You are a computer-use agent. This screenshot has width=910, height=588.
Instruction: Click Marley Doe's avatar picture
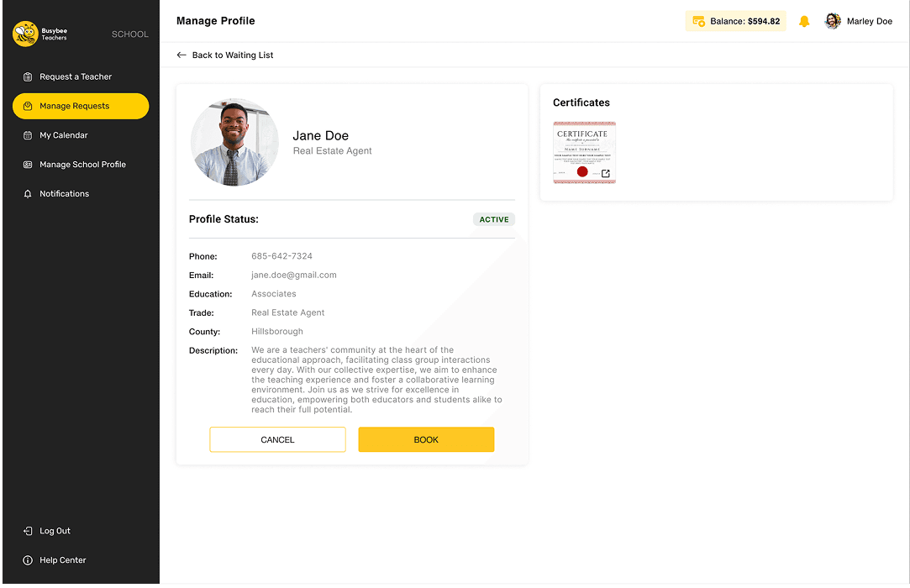(833, 21)
